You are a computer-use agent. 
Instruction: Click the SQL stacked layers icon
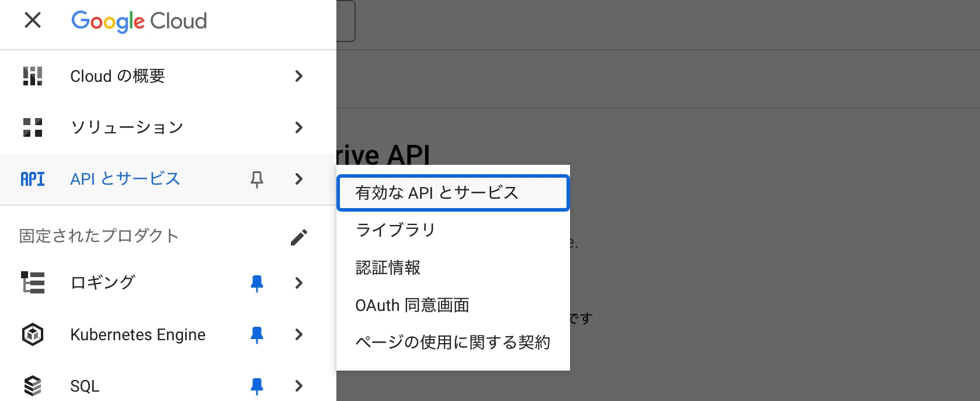pos(33,386)
